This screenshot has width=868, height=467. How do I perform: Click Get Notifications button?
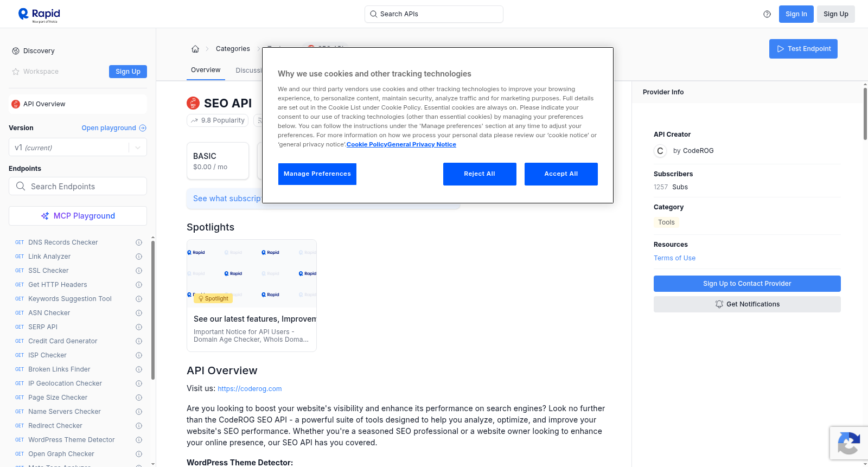(747, 304)
